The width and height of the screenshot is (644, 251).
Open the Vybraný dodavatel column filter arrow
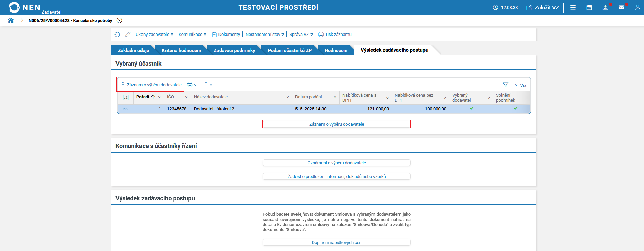pos(489,98)
